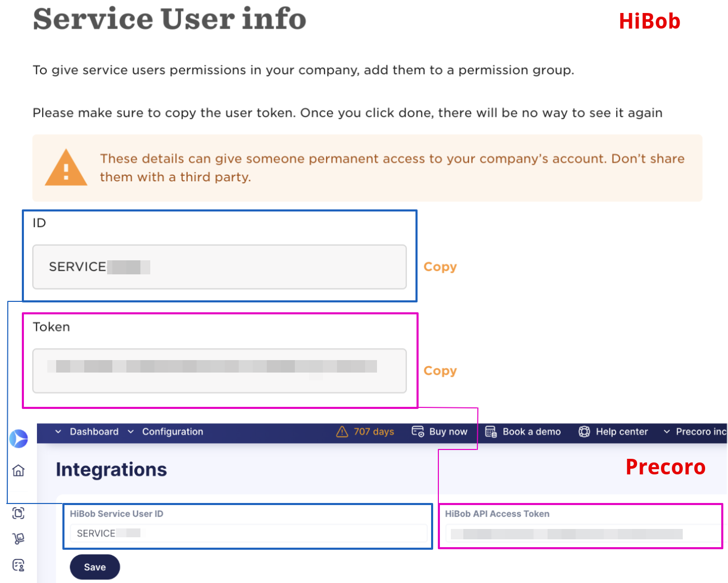The height and width of the screenshot is (583, 728).
Task: Click the HiBob Service User ID input field
Action: 247,533
